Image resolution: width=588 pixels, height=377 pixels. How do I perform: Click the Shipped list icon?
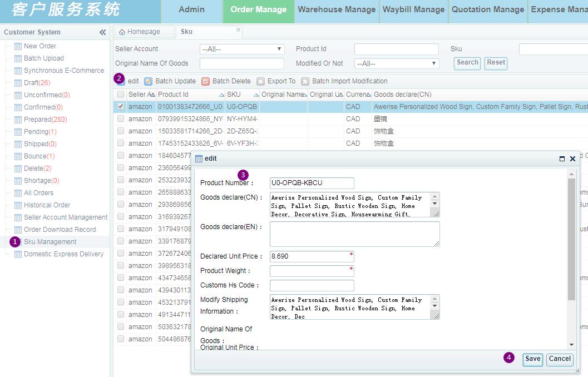click(18, 144)
